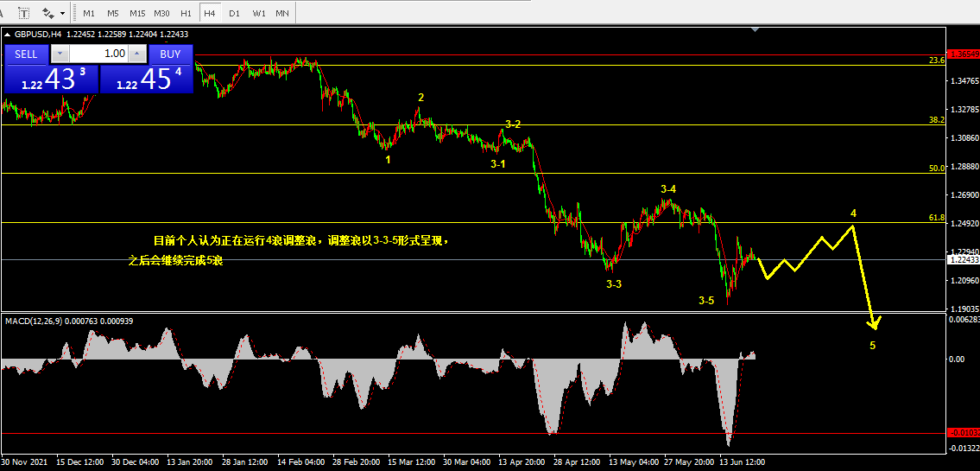Viewport: 980px width, 471px height.
Task: Select the M15 timeframe button
Action: point(137,12)
